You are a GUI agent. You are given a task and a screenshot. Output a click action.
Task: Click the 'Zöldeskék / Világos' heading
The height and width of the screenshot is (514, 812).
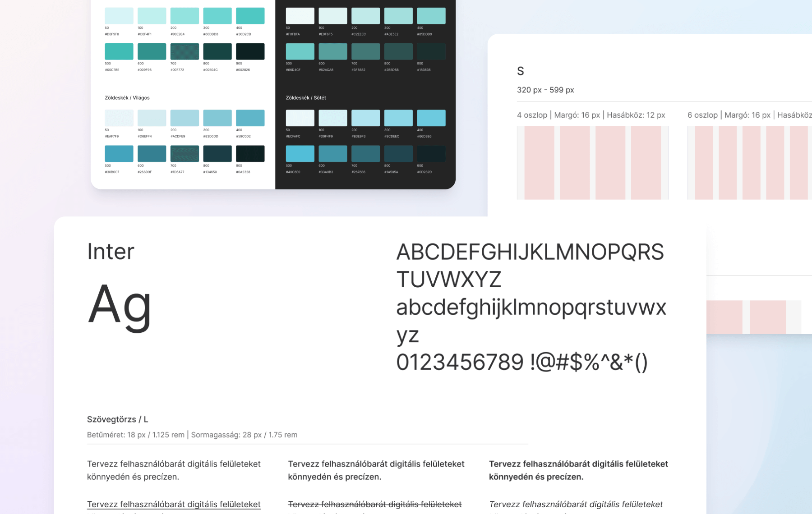(x=127, y=98)
